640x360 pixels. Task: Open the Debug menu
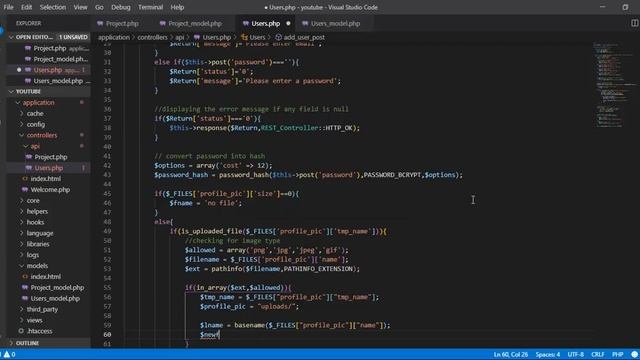pyautogui.click(x=121, y=7)
